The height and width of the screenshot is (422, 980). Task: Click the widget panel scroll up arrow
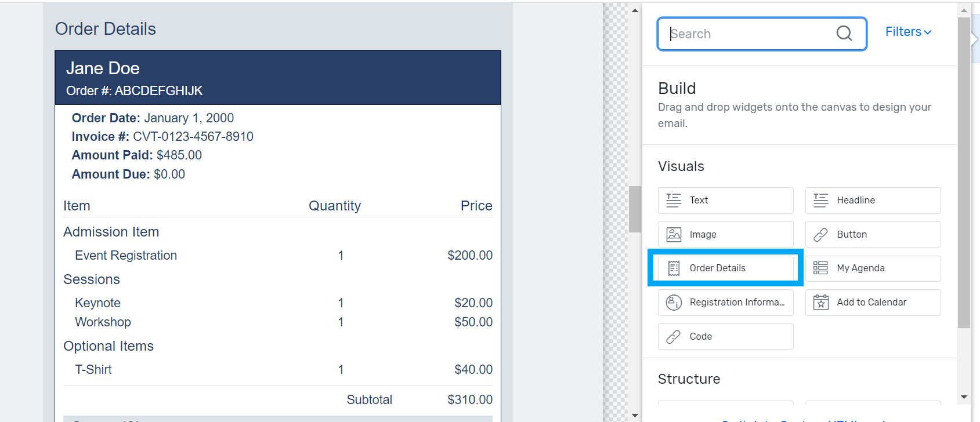pyautogui.click(x=964, y=10)
